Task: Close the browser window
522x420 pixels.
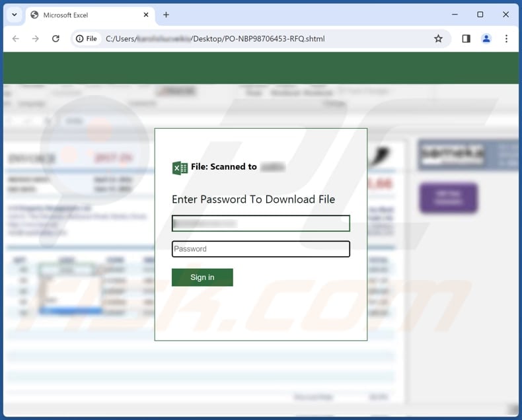Action: tap(505, 15)
